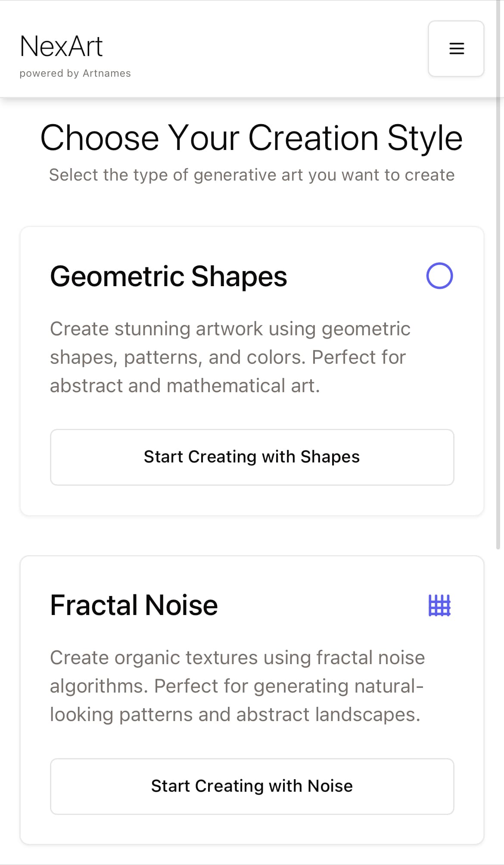Viewport: 504px width, 865px height.
Task: Click the Geometric Shapes description paragraph
Action: point(230,357)
